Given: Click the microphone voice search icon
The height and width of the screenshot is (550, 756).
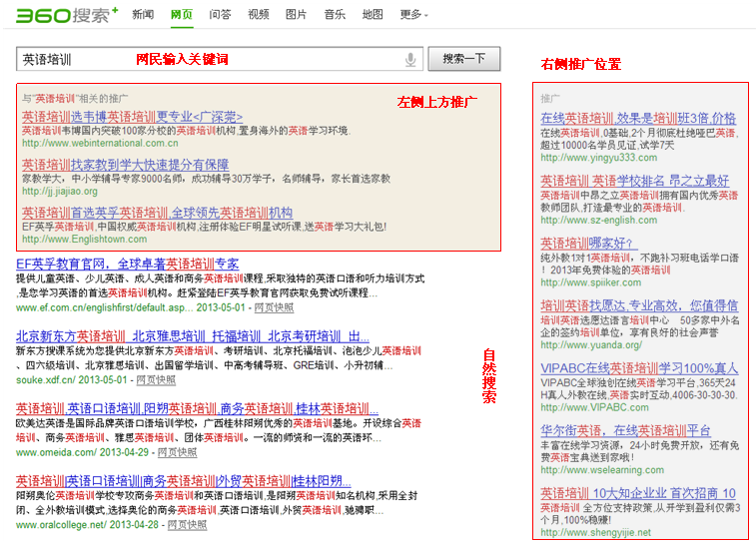Looking at the screenshot, I should pyautogui.click(x=410, y=59).
